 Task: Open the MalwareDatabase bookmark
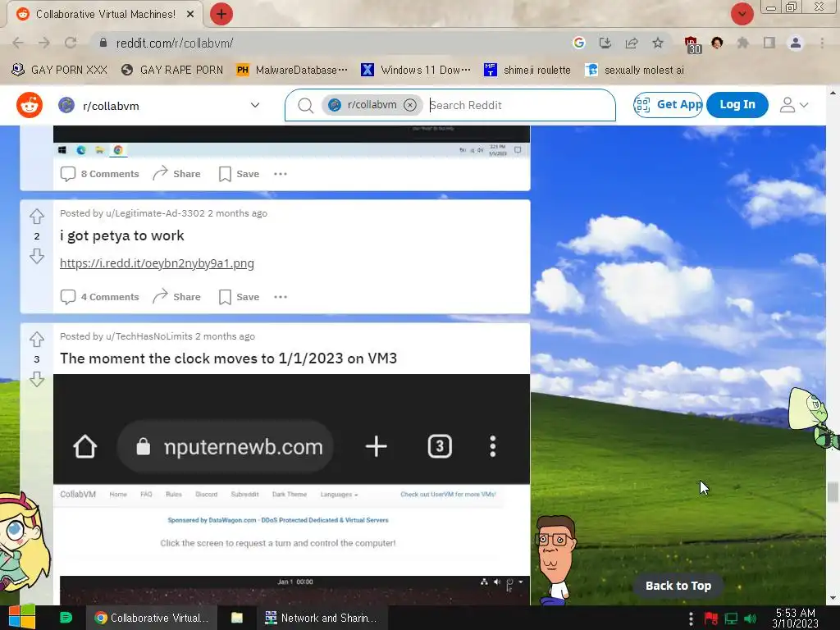click(292, 71)
